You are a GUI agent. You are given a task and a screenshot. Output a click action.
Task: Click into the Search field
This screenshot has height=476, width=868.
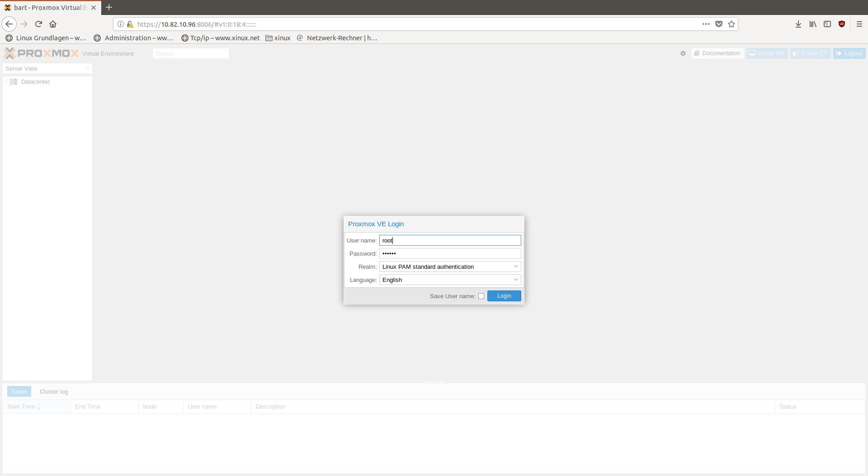click(x=190, y=53)
